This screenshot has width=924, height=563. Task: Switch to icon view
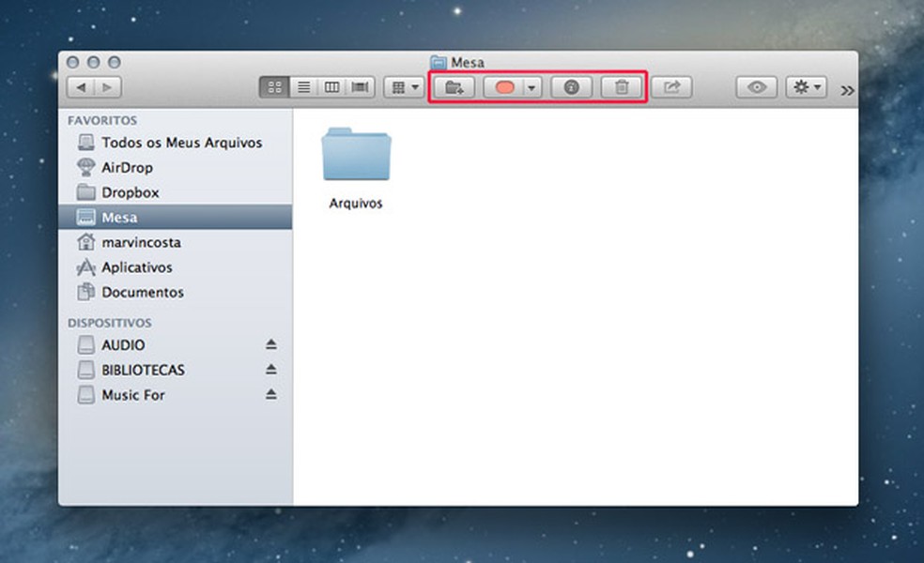(x=274, y=88)
